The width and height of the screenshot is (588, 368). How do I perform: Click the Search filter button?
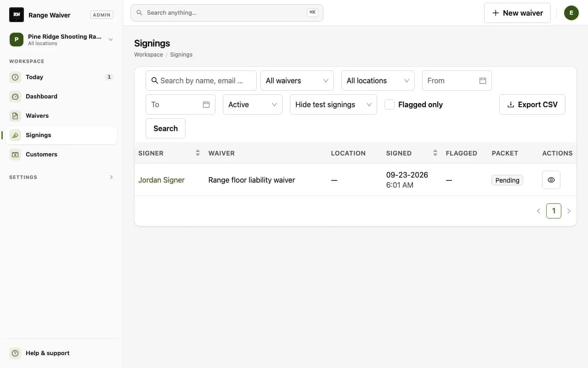[165, 128]
